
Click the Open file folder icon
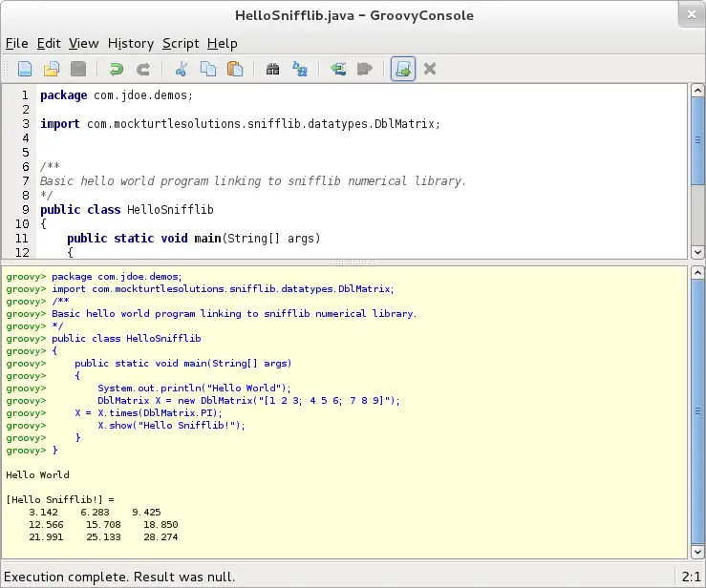[53, 69]
